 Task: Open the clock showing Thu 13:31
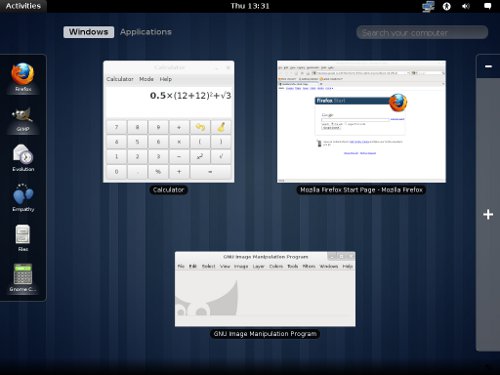point(250,6)
